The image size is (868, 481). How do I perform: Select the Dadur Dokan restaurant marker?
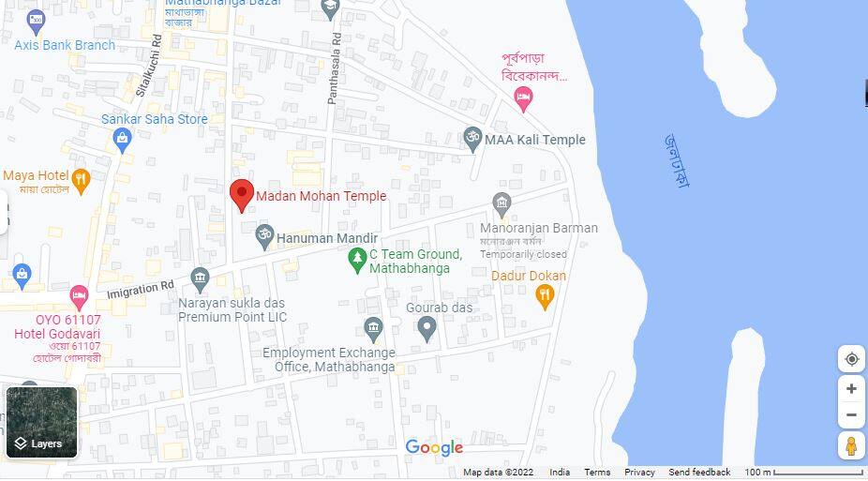[x=545, y=296]
